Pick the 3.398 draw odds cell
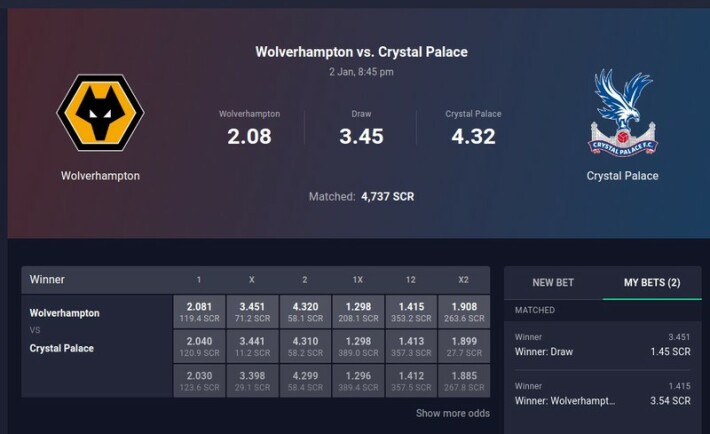The image size is (710, 434). [x=252, y=381]
